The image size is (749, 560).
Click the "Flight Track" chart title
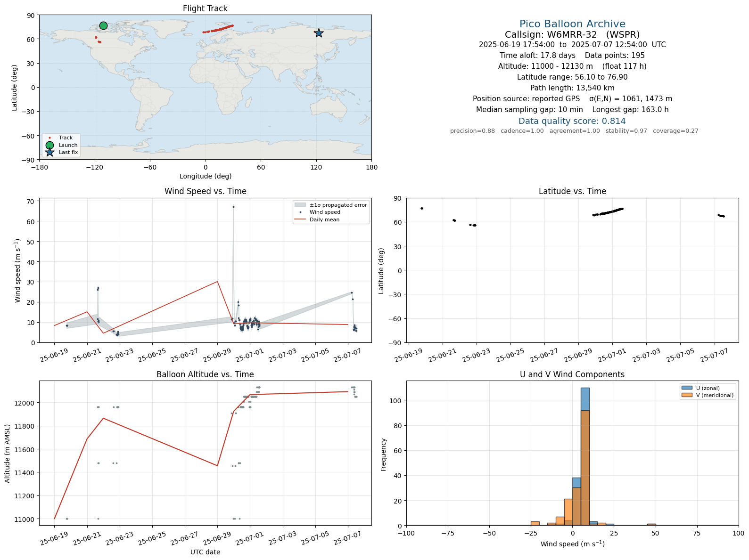(x=205, y=8)
